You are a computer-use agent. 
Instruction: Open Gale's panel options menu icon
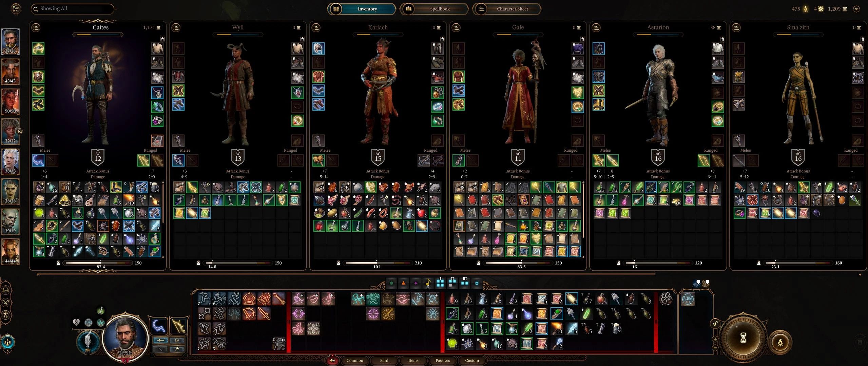coord(456,27)
